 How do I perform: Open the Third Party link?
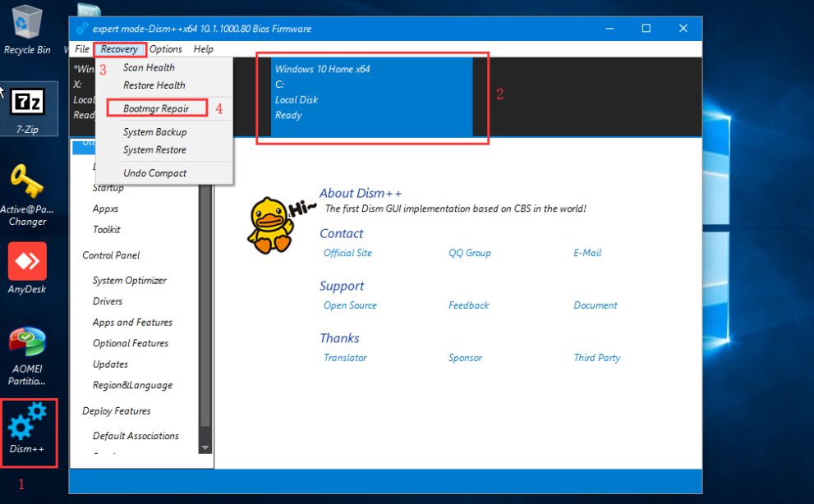pos(596,358)
